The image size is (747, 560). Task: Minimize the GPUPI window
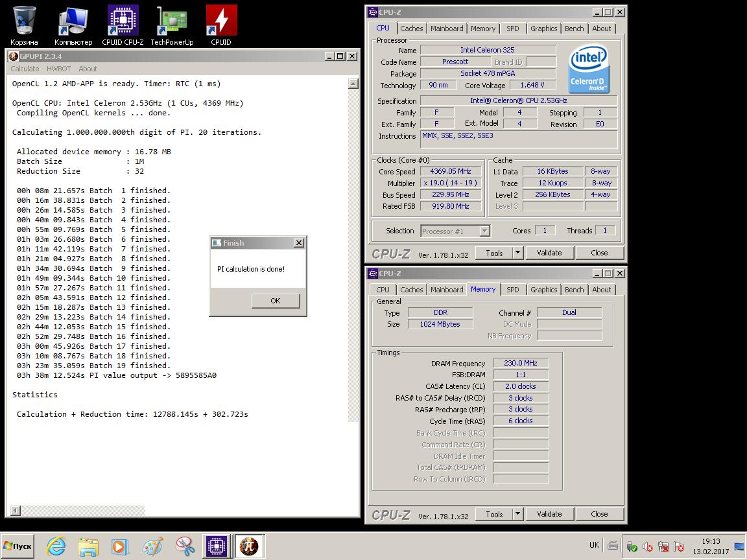(x=329, y=56)
